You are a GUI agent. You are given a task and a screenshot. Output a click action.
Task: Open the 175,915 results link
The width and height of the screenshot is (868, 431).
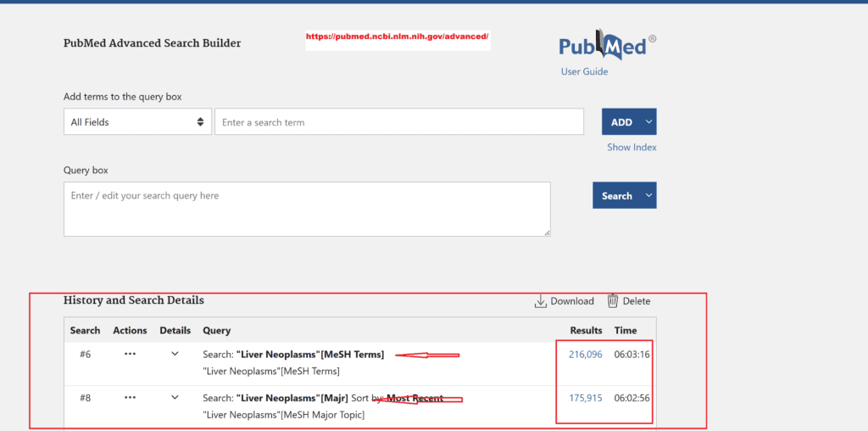pos(586,398)
